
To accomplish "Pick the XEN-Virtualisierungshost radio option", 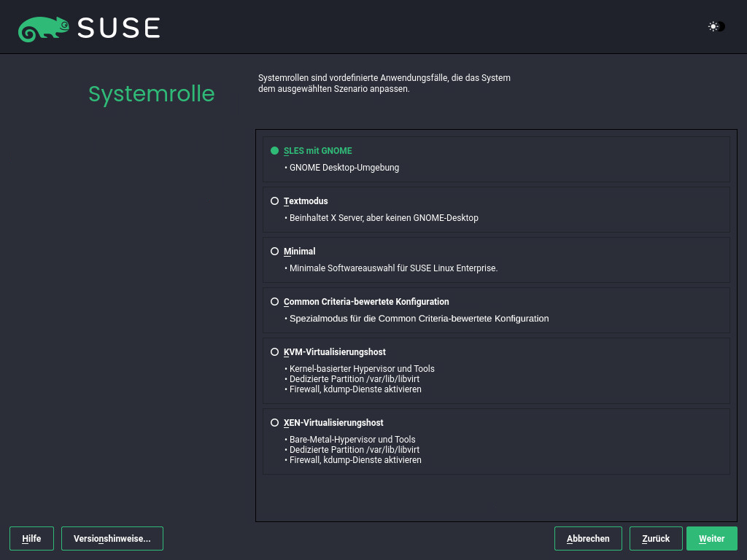I will (x=274, y=422).
